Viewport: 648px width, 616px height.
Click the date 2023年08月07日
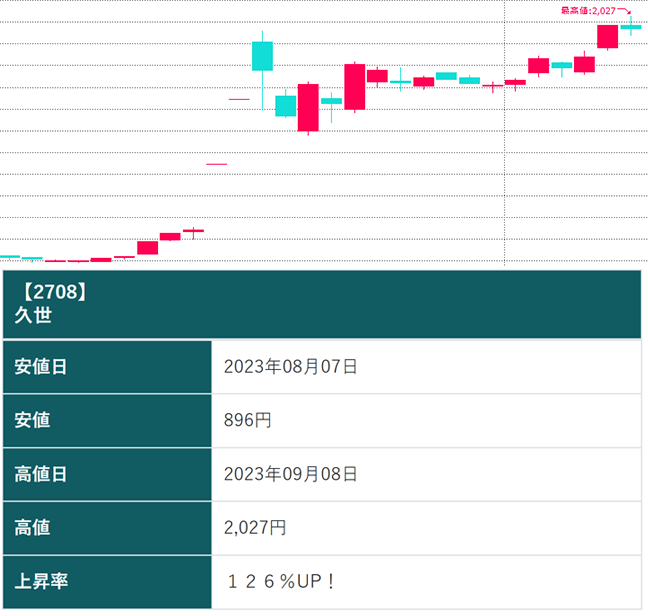click(x=290, y=366)
